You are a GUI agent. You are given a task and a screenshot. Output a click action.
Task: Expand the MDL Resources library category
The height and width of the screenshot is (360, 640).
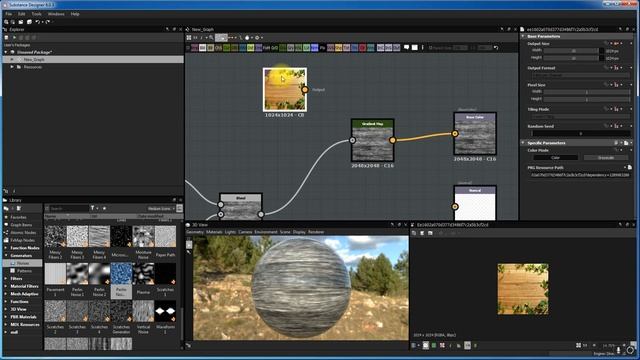[6, 324]
